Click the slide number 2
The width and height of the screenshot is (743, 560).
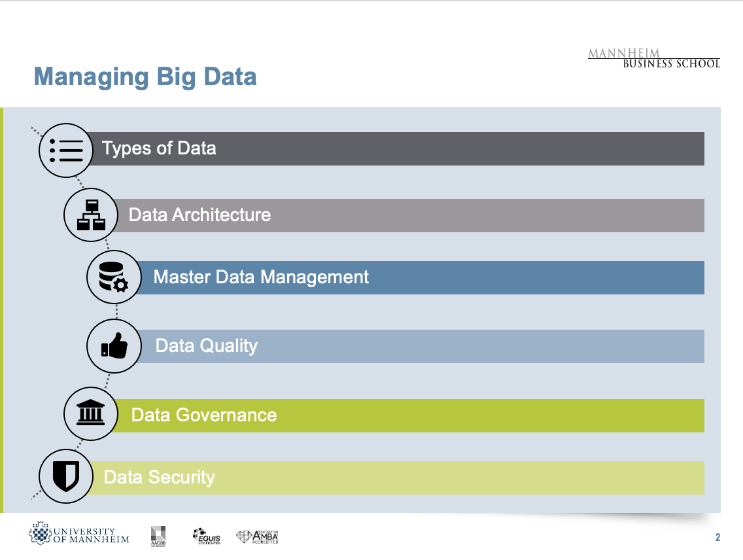click(x=717, y=538)
